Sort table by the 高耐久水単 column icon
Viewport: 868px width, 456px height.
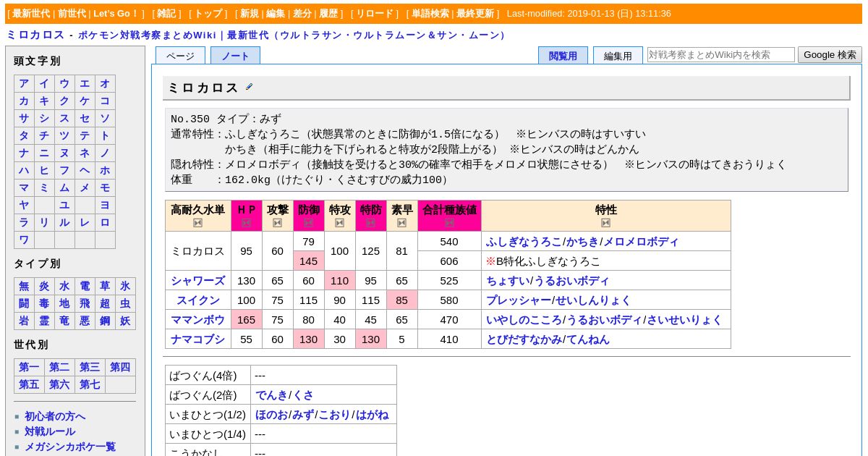click(197, 223)
